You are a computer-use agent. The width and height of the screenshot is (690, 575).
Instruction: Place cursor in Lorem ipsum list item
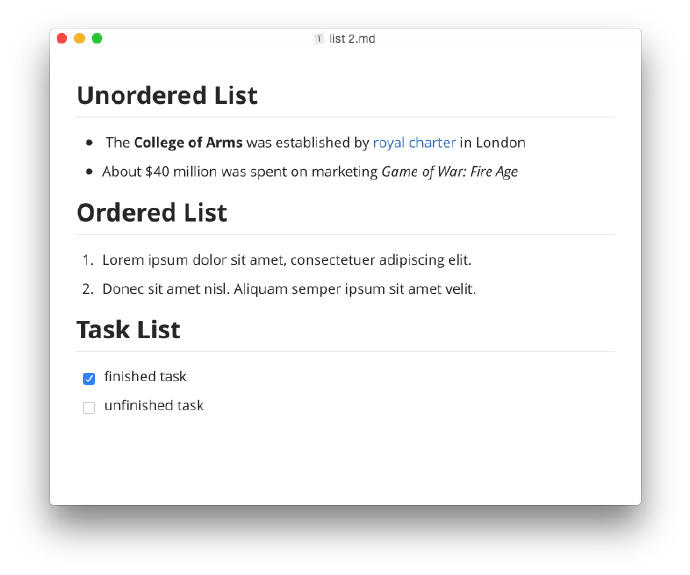pos(287,260)
